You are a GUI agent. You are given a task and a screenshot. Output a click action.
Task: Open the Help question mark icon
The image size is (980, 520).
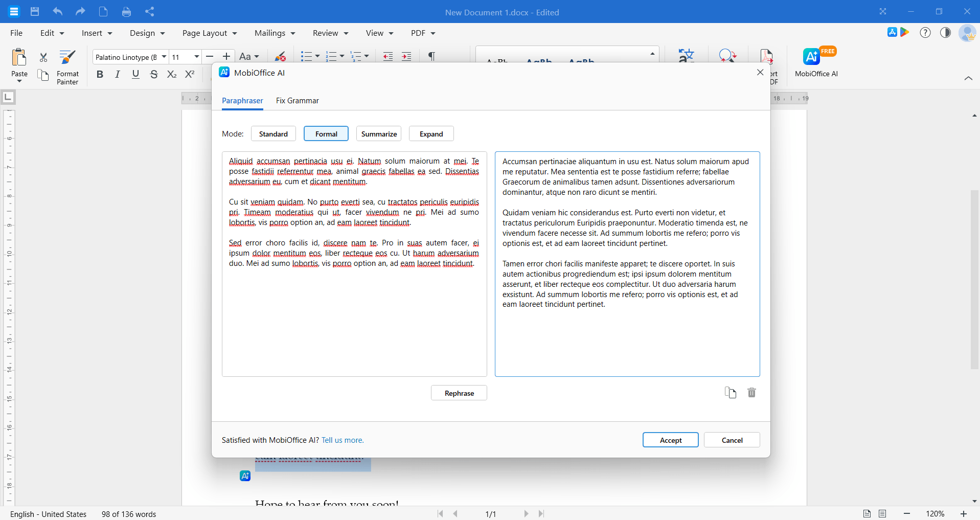tap(925, 33)
